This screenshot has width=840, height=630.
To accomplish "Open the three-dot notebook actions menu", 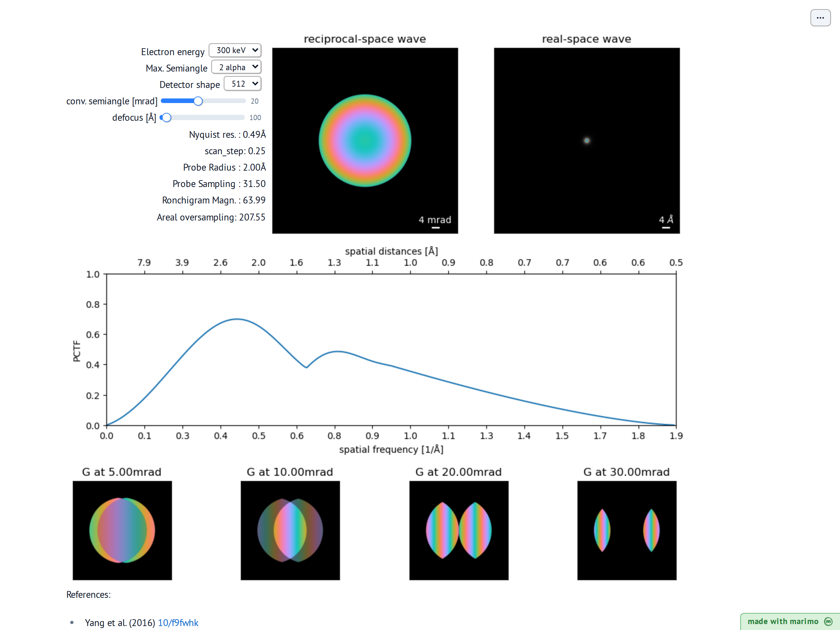I will tap(820, 18).
